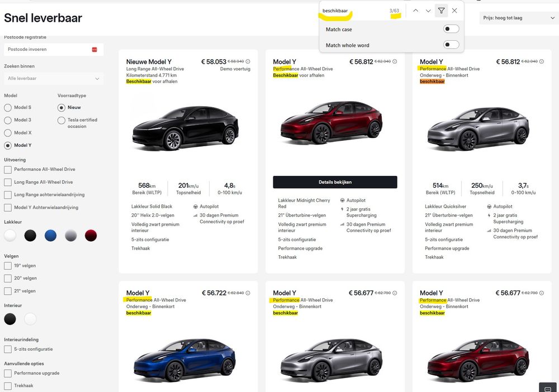Filter by blue paint color
Viewport: 559px width, 392px height.
click(51, 235)
